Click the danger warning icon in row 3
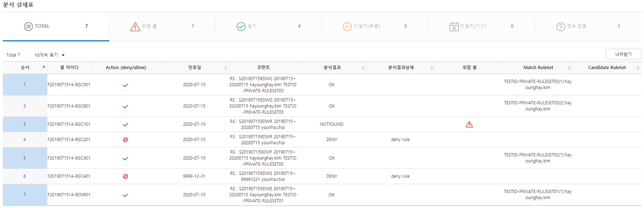The width and height of the screenshot is (644, 208). point(469,124)
